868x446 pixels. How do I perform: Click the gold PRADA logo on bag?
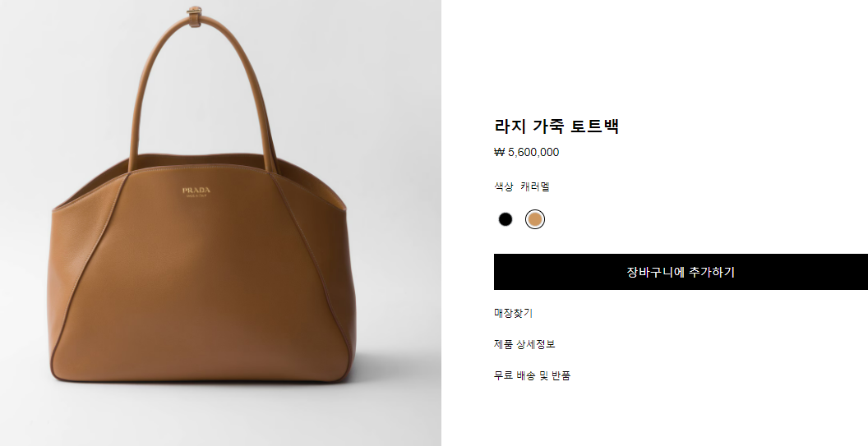(x=196, y=191)
